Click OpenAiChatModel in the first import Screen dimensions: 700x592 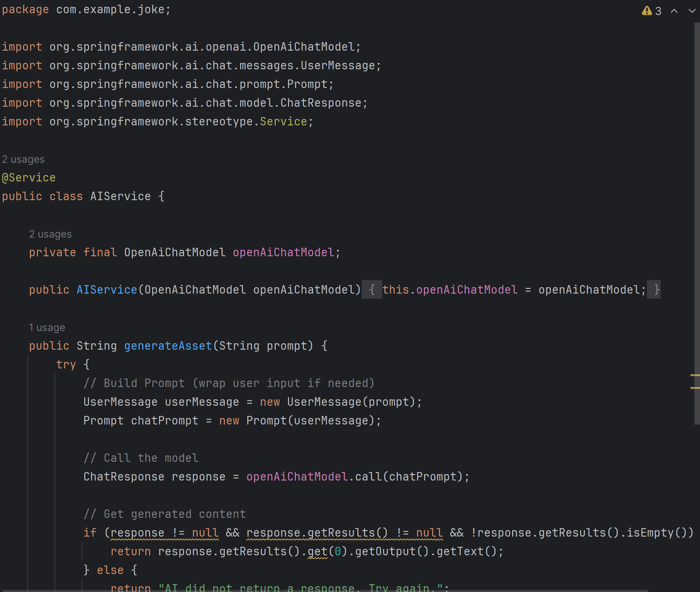tap(304, 47)
